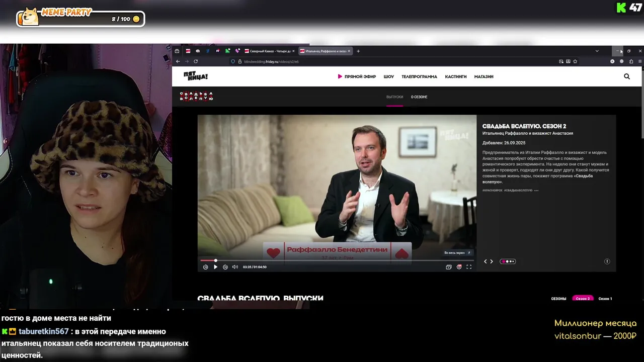This screenshot has height=362, width=644.
Task: Open the site search magnifier
Action: [627, 76]
